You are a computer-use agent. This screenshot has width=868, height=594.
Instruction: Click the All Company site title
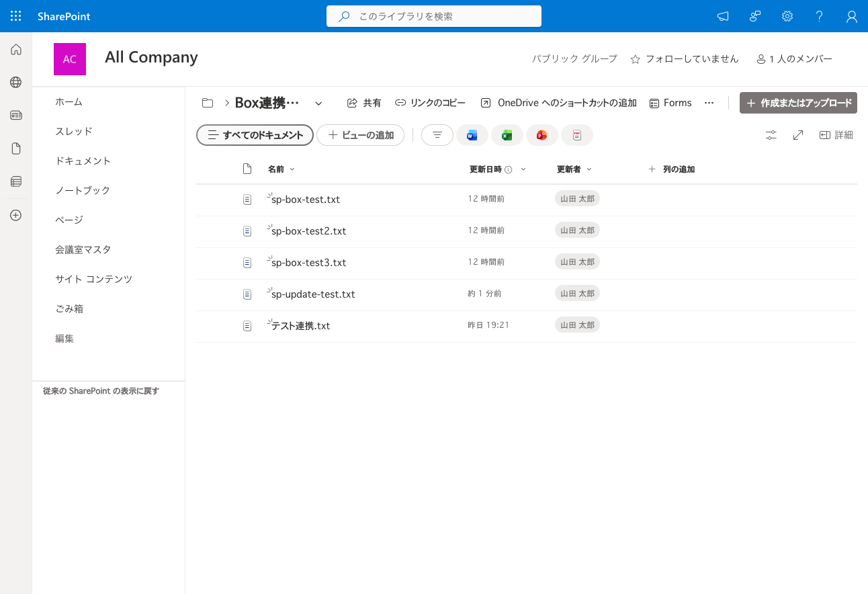coord(151,57)
